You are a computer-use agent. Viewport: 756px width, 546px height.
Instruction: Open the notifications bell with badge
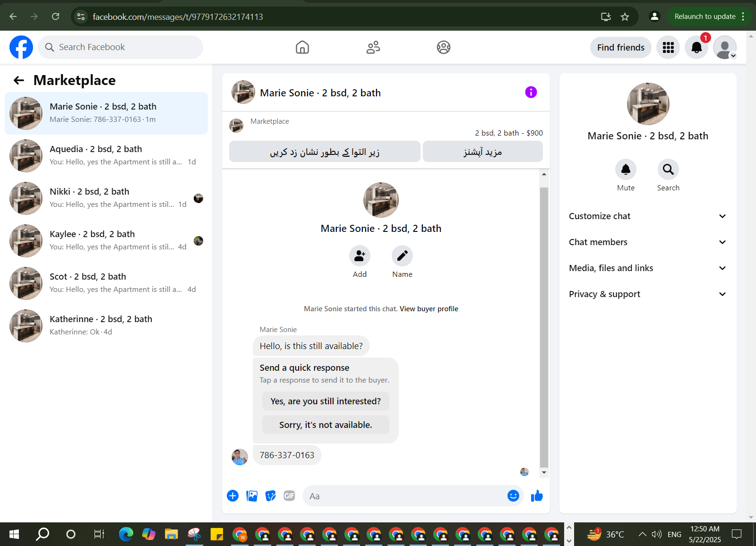(696, 47)
